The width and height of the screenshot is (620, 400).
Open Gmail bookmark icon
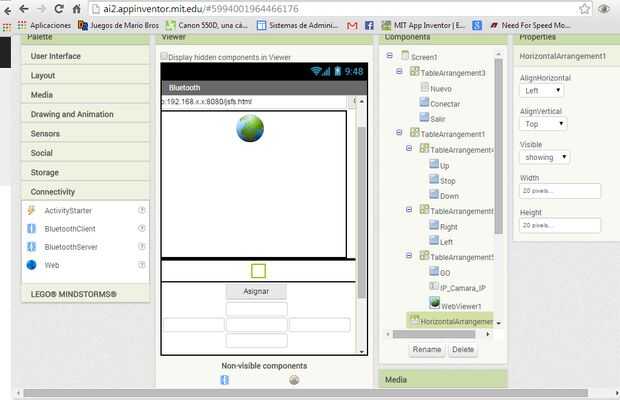point(352,26)
